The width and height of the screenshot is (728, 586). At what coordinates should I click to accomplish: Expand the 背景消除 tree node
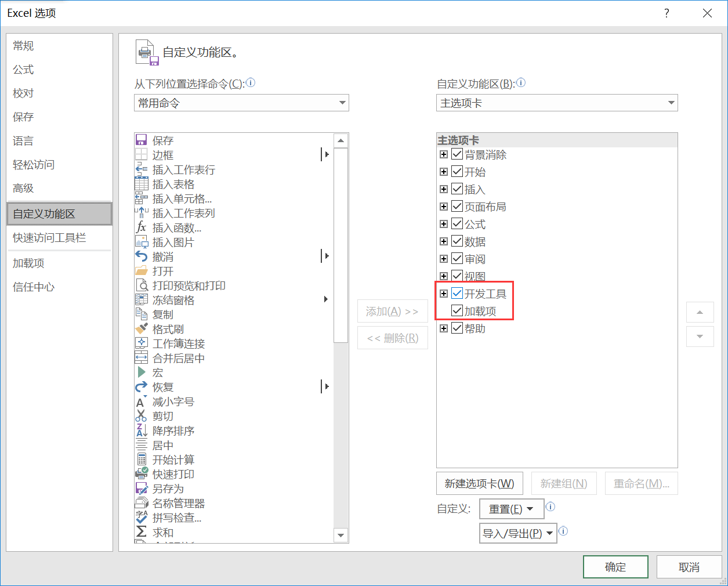(444, 154)
